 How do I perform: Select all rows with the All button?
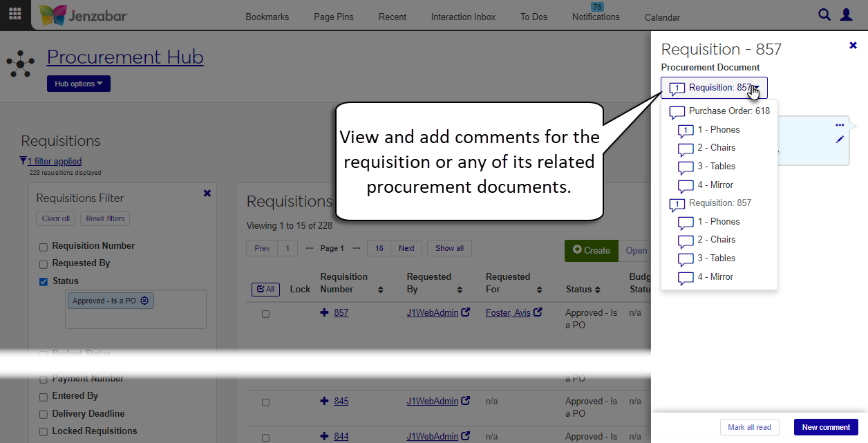pos(265,289)
